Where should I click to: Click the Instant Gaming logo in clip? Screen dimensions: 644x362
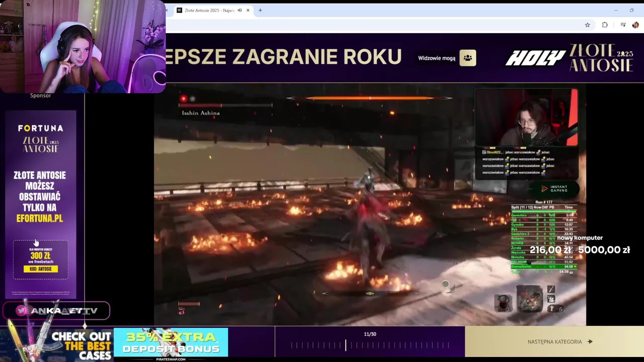554,189
